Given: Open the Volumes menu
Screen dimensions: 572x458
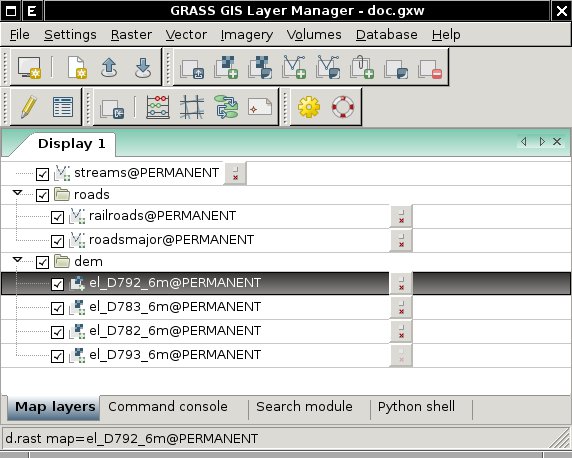Looking at the screenshot, I should click(x=314, y=35).
